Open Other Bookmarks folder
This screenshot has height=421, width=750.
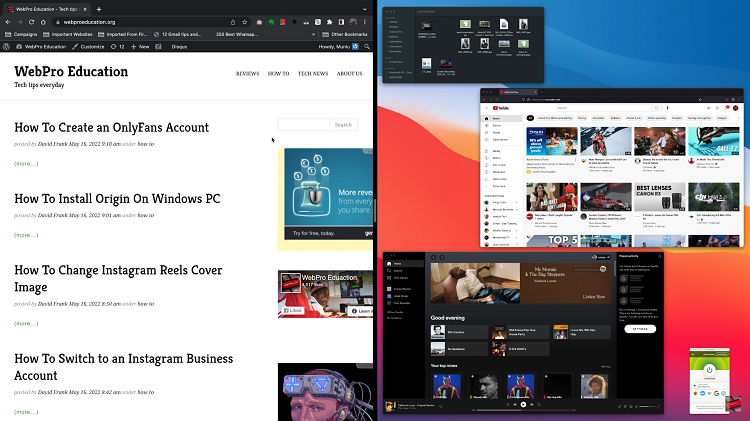click(x=345, y=34)
